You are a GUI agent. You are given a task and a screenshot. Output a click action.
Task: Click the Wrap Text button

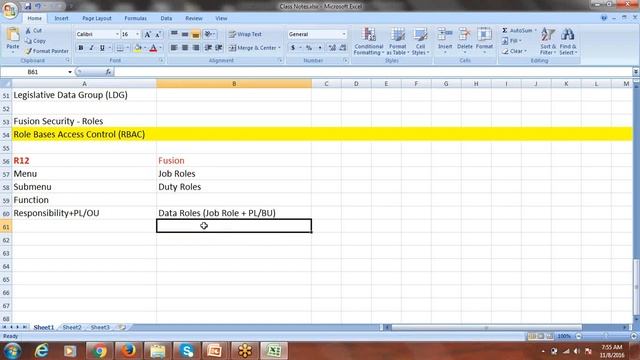pyautogui.click(x=245, y=34)
